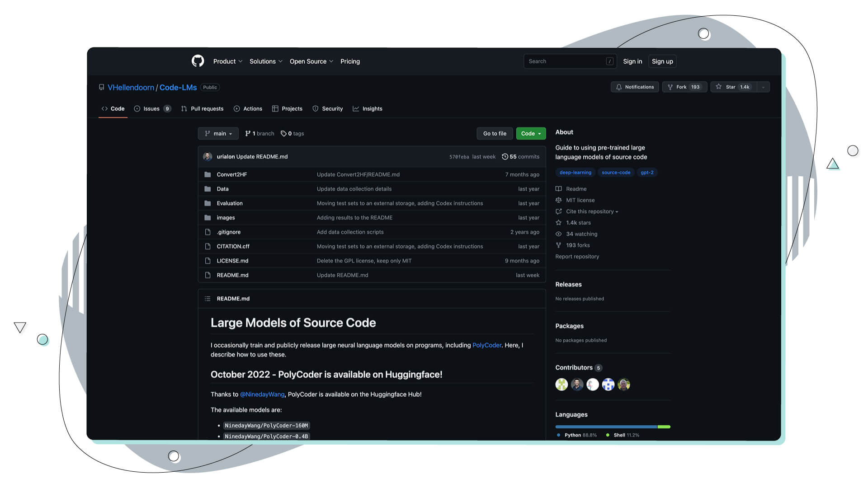Screen dimensions: 868x488
Task: Click Notifications to watch the repo
Action: 635,87
